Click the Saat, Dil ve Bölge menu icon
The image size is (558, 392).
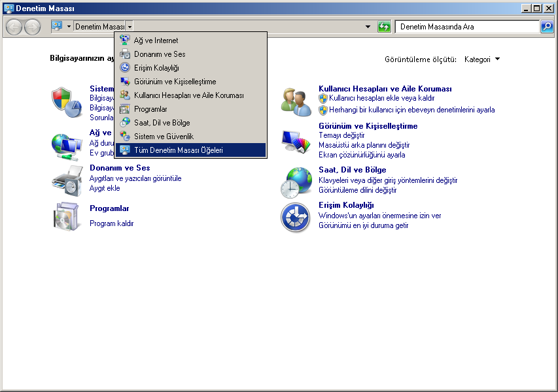click(x=125, y=123)
